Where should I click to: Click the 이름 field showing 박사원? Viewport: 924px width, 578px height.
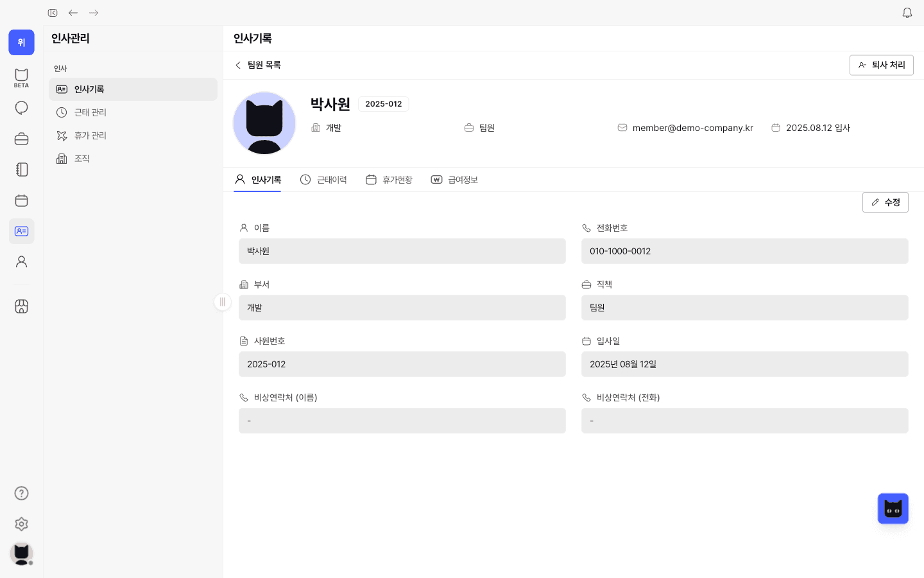pos(402,251)
